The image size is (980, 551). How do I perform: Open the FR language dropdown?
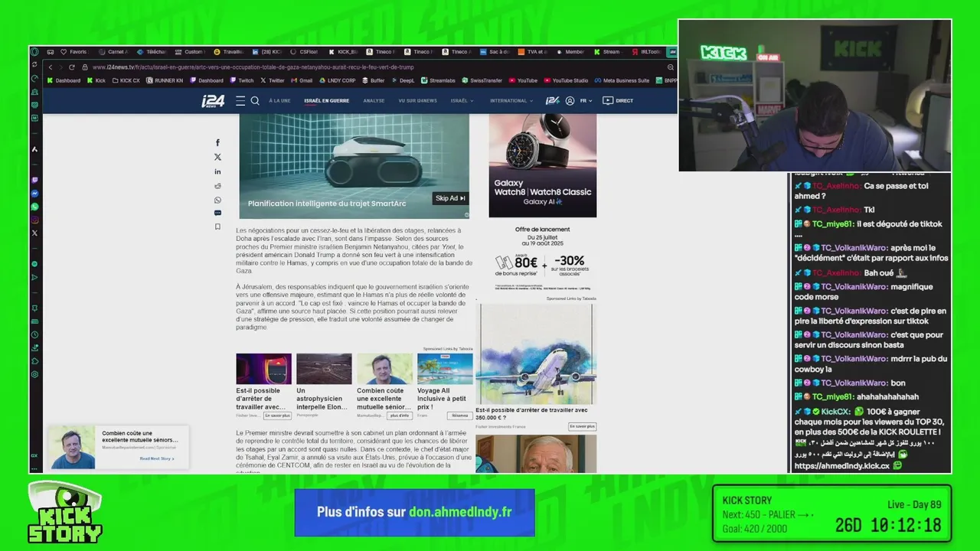(x=586, y=101)
